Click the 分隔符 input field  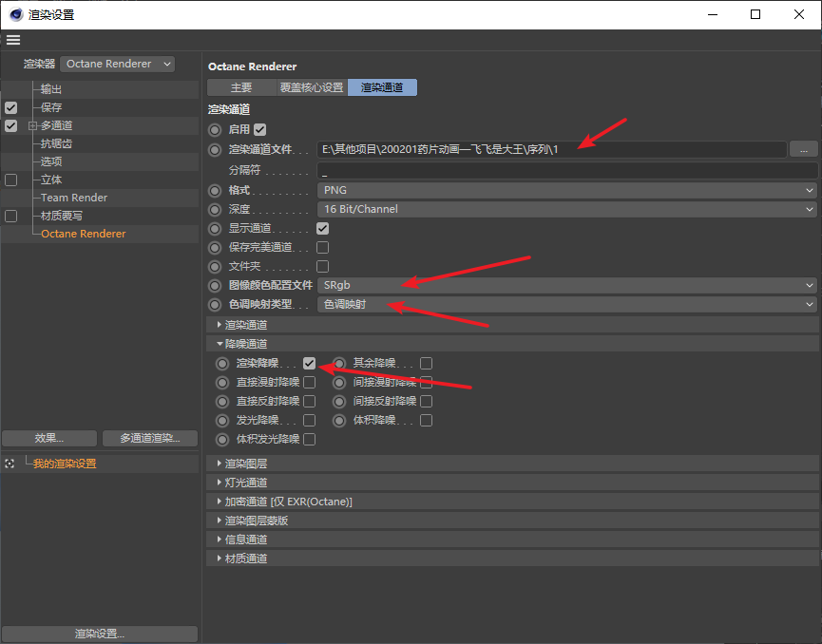[567, 170]
